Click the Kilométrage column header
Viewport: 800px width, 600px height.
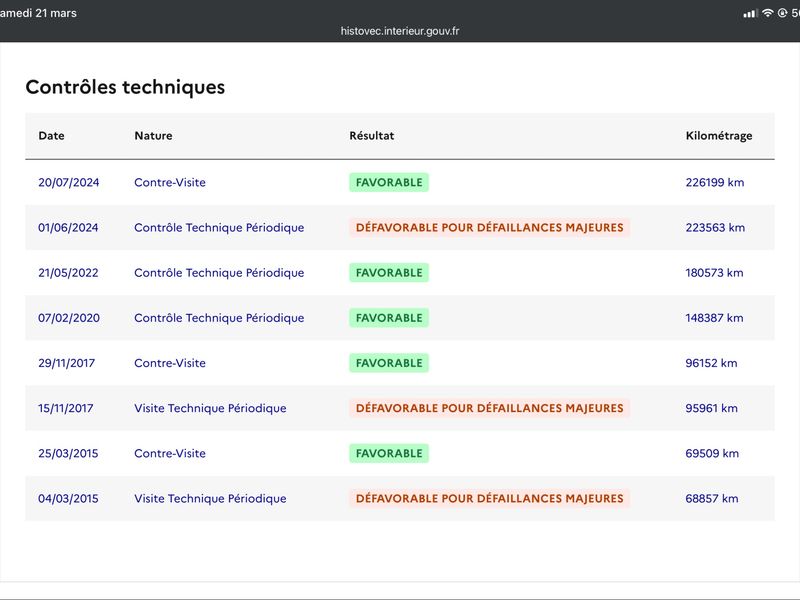pos(719,136)
